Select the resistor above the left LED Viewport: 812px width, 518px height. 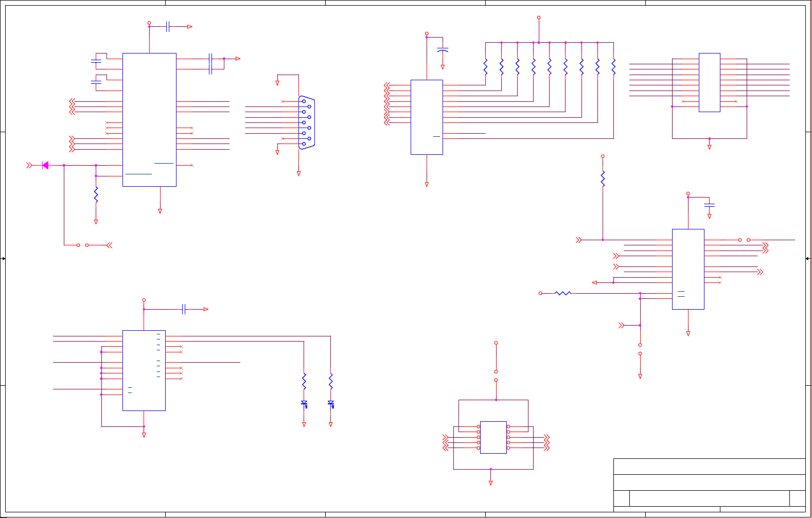click(304, 381)
